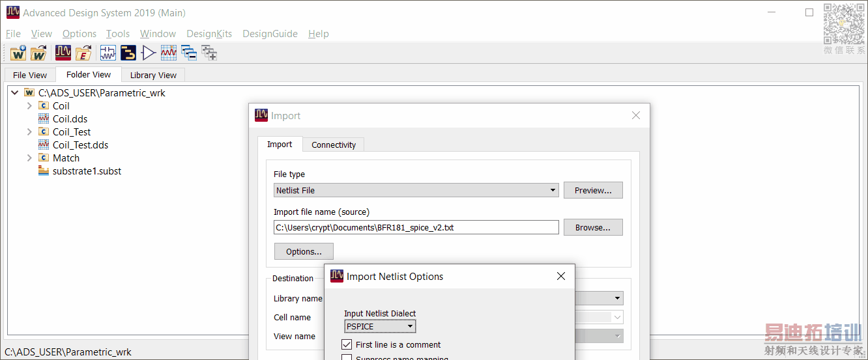The image size is (868, 360).
Task: Open new data display window icon
Action: click(169, 53)
